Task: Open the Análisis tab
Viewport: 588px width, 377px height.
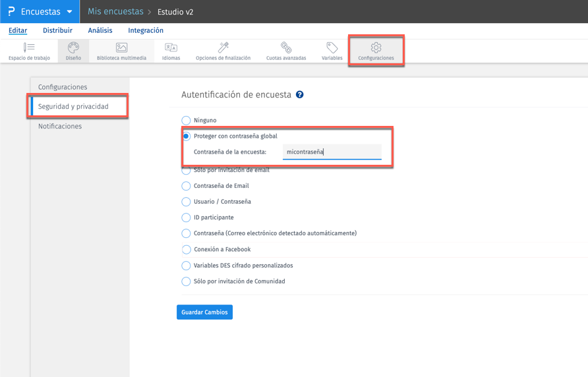Action: [100, 30]
